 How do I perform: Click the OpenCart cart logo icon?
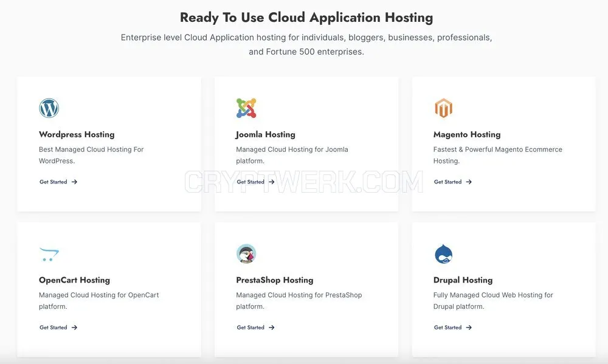(49, 254)
